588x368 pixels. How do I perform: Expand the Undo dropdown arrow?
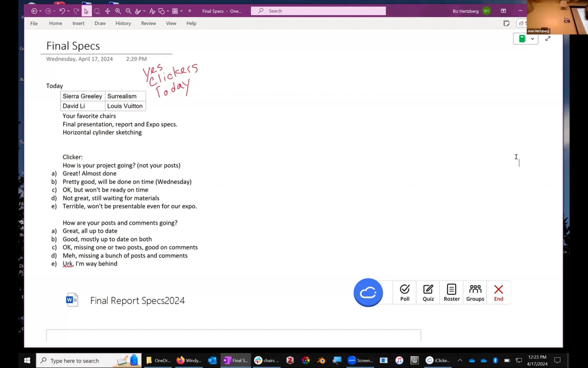pos(68,11)
